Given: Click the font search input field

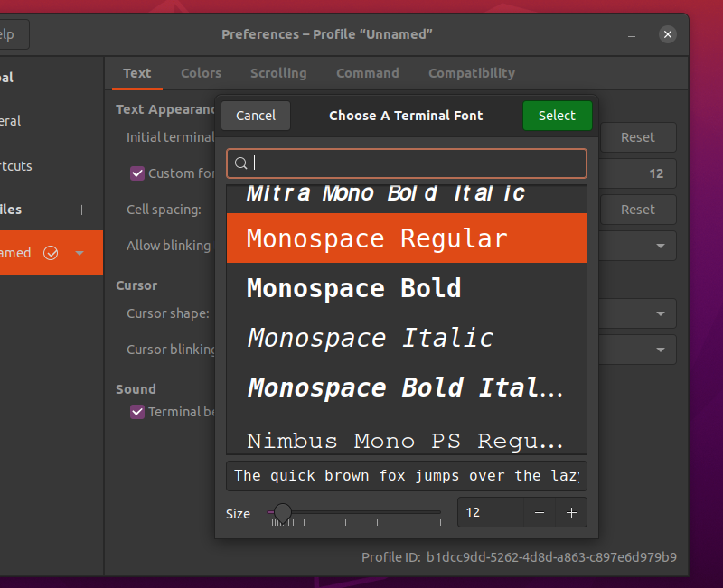Looking at the screenshot, I should tap(407, 163).
